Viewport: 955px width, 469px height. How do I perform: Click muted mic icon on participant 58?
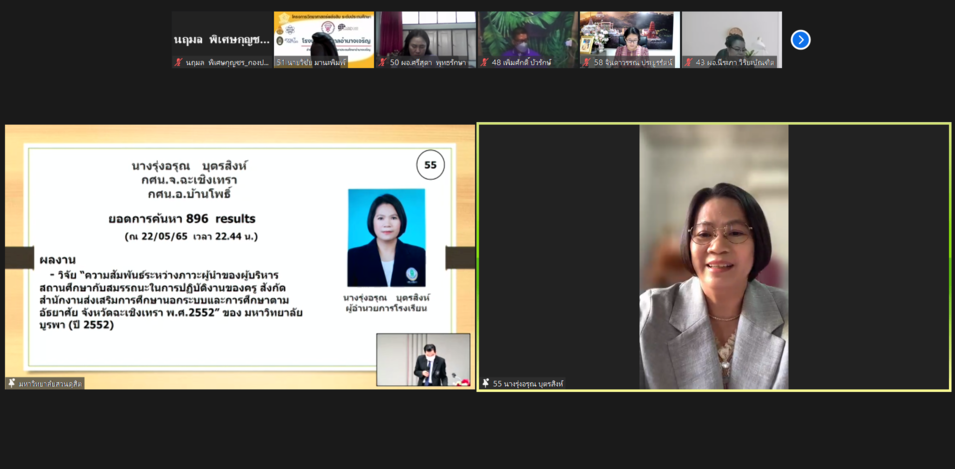point(587,62)
